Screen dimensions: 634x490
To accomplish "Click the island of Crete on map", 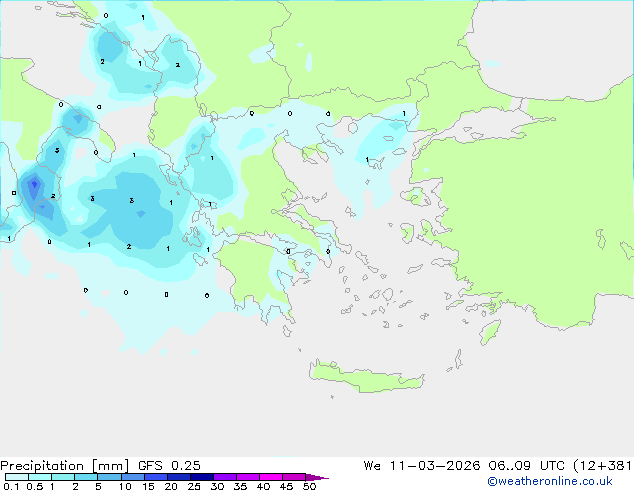I will (366, 378).
